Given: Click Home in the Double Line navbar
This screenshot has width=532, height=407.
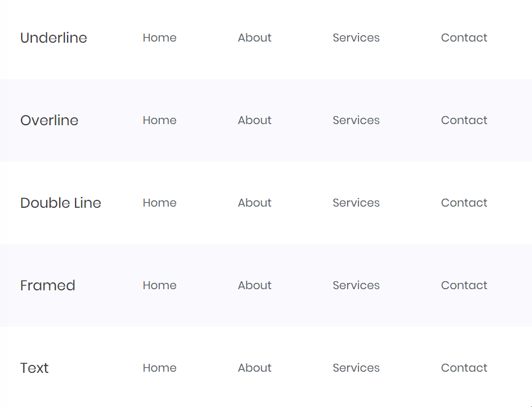Looking at the screenshot, I should [159, 203].
